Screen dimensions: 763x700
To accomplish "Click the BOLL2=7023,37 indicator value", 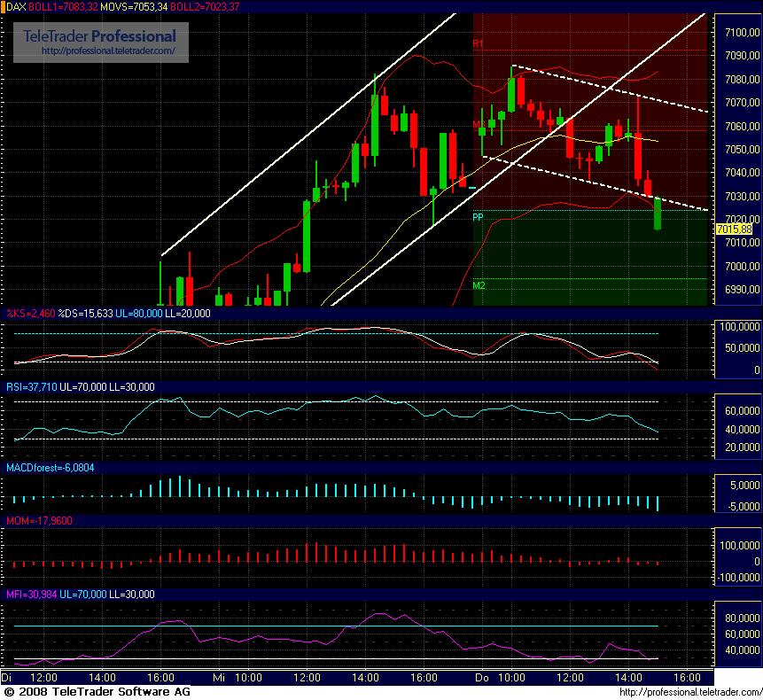I will tap(205, 7).
